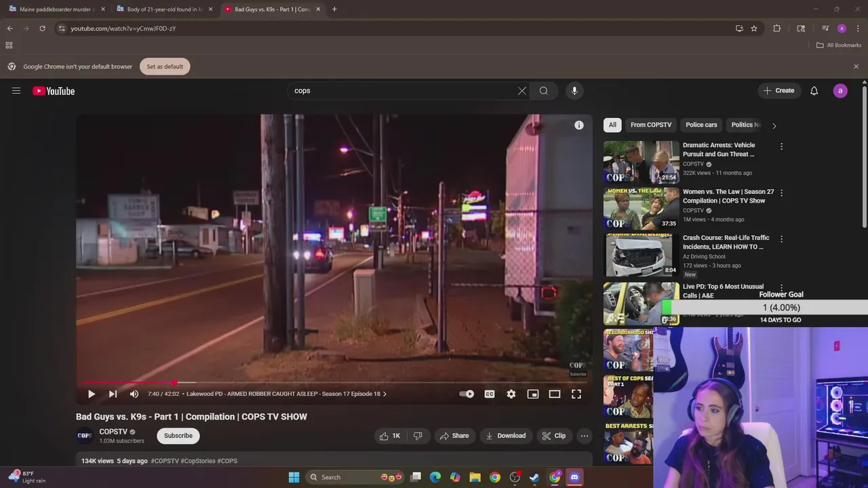Image resolution: width=868 pixels, height=488 pixels.
Task: Open chapter Lakewood PD ARMED ROBBER chevron
Action: coord(384,394)
